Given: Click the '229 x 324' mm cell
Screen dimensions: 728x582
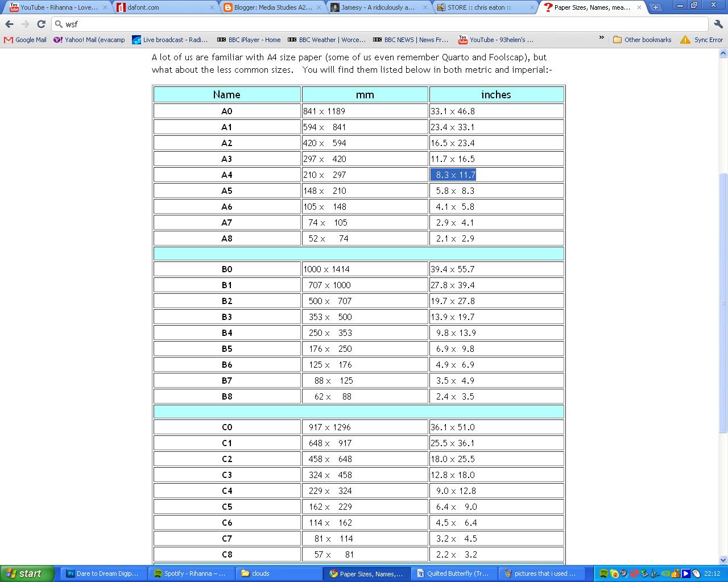Looking at the screenshot, I should pos(365,490).
